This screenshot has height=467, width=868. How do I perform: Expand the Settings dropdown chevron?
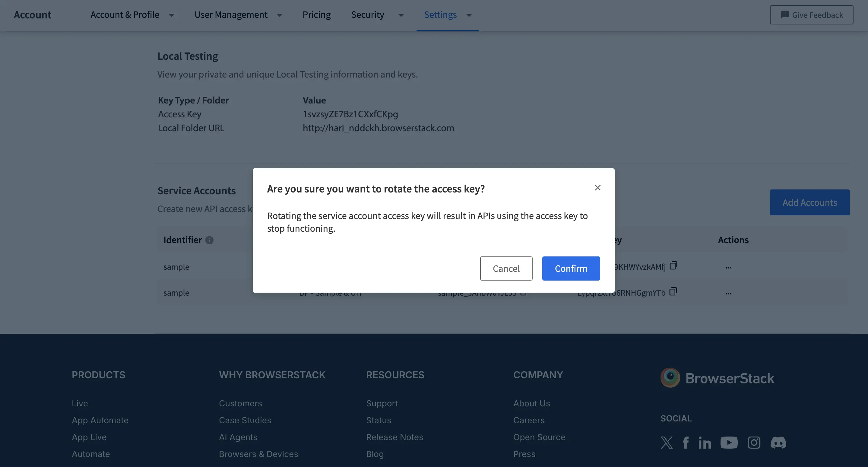click(468, 15)
